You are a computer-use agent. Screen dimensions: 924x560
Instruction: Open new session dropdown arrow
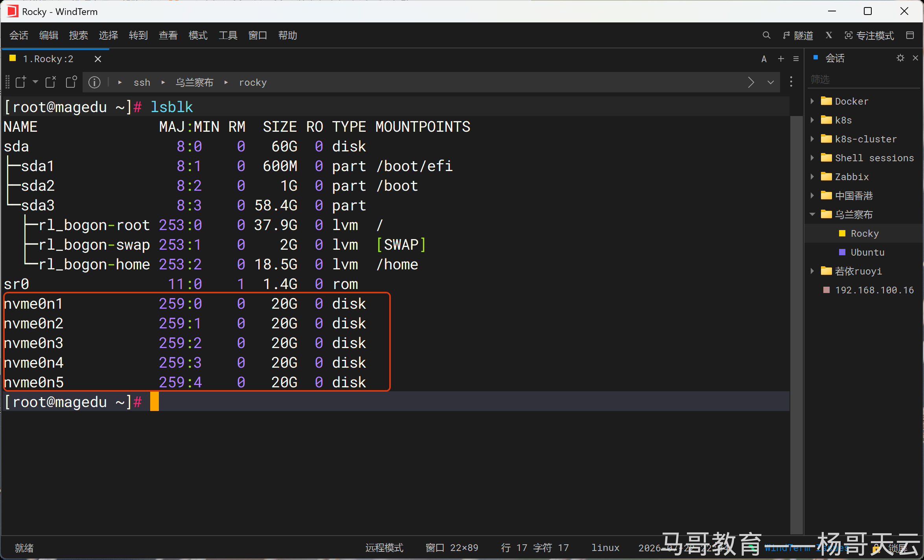point(35,82)
